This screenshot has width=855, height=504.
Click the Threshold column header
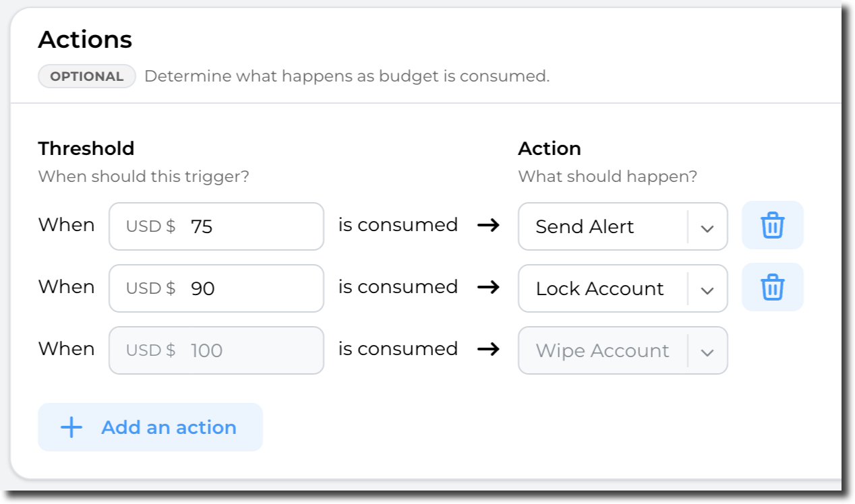pyautogui.click(x=86, y=148)
